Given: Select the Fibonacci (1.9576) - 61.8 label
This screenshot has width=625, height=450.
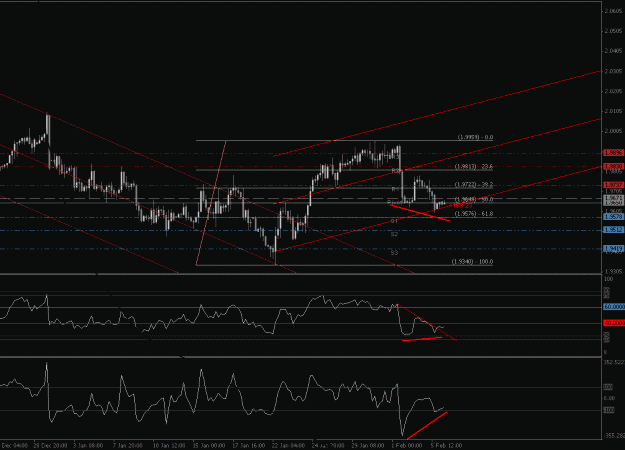Looking at the screenshot, I should click(474, 214).
